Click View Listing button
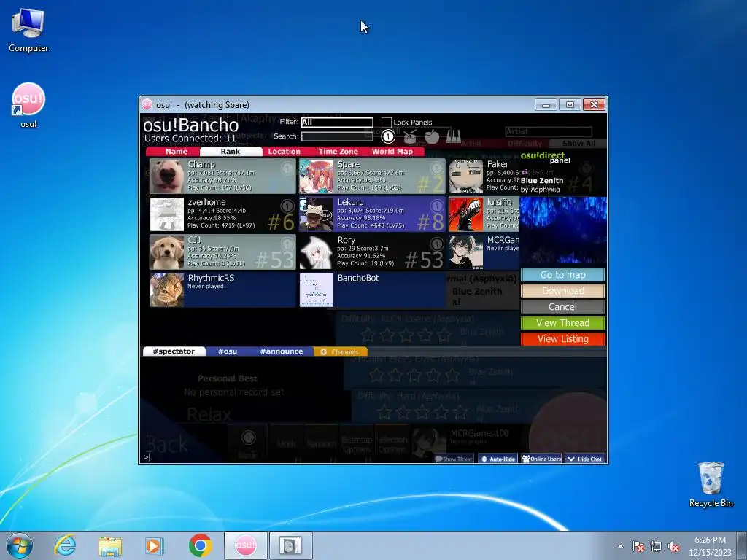Viewport: 747px width, 560px height. click(562, 338)
